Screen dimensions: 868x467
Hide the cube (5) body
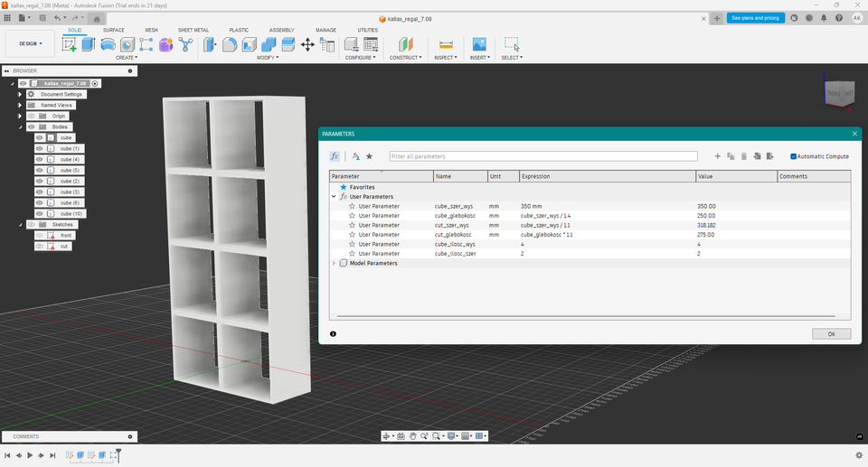pyautogui.click(x=39, y=171)
